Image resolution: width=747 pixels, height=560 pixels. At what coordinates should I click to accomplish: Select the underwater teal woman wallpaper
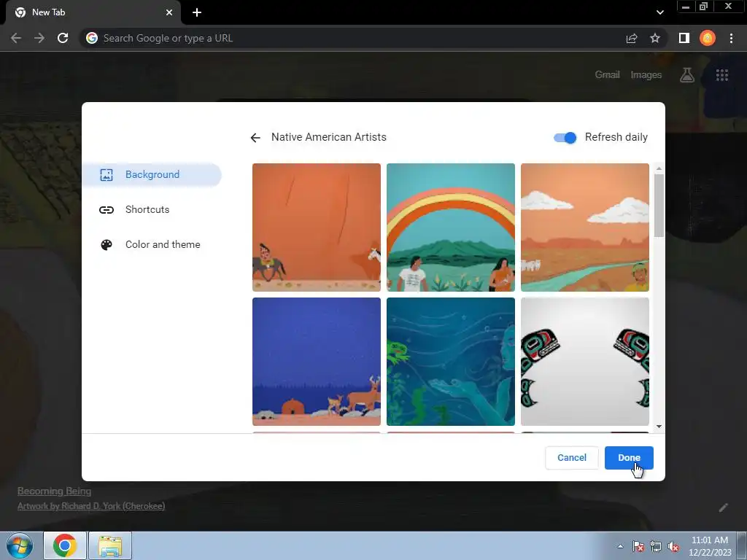pos(451,362)
